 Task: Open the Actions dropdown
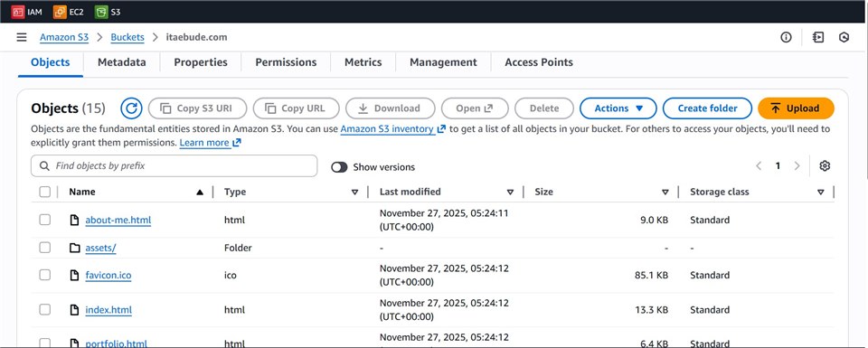[x=618, y=108]
